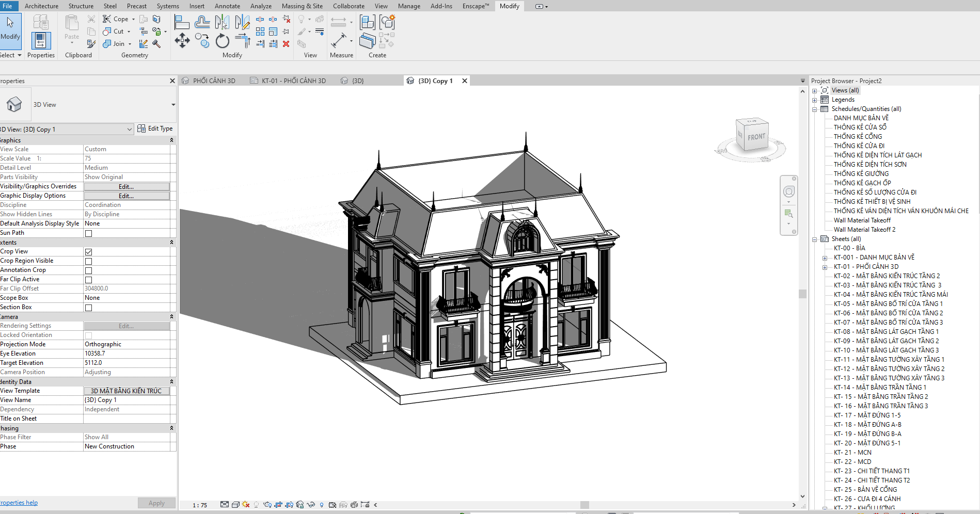
Task: Open the 3D View type selector dropdown
Action: tap(173, 105)
